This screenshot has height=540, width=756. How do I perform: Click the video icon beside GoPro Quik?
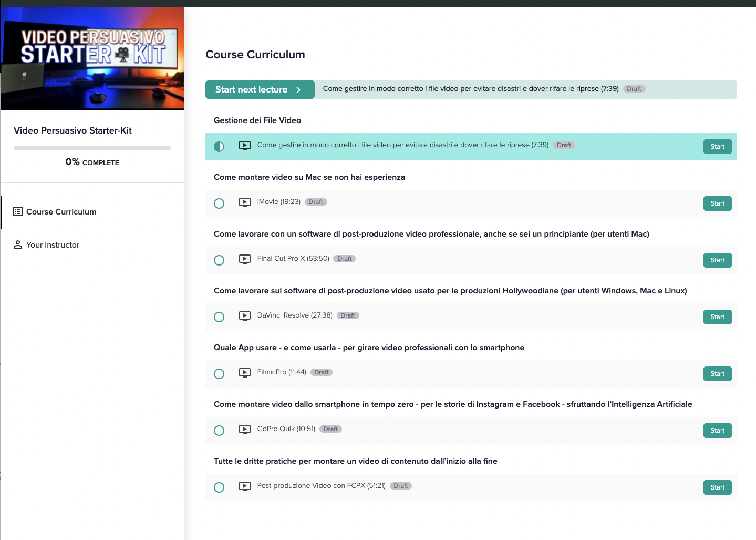[245, 430]
